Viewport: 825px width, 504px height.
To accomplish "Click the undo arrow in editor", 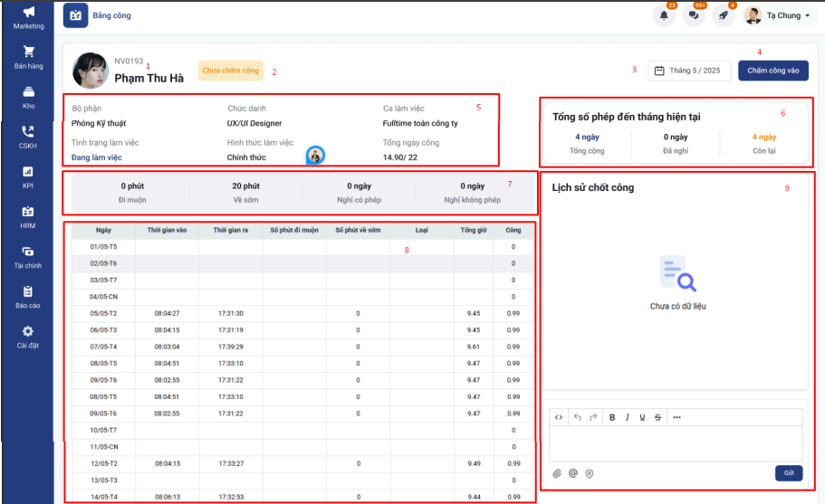I will point(578,417).
